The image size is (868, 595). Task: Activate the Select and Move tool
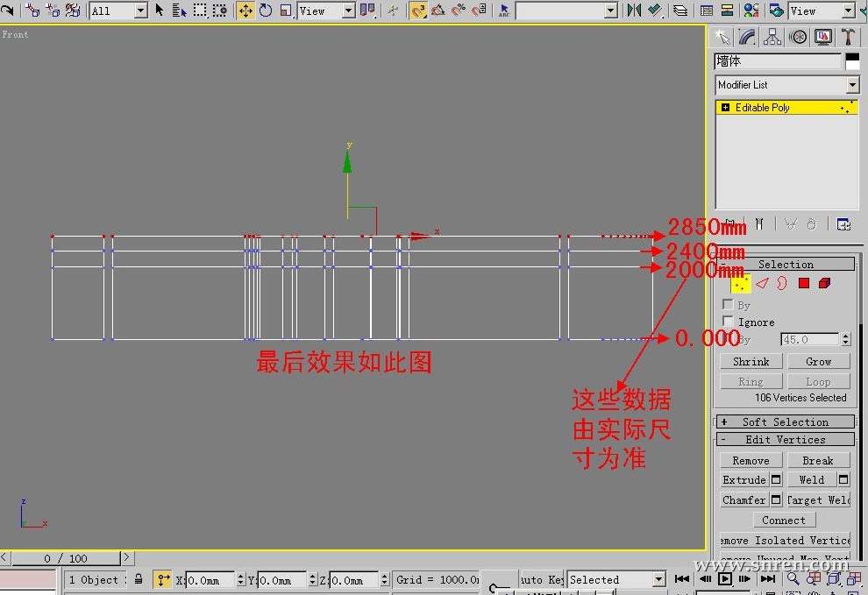point(245,10)
